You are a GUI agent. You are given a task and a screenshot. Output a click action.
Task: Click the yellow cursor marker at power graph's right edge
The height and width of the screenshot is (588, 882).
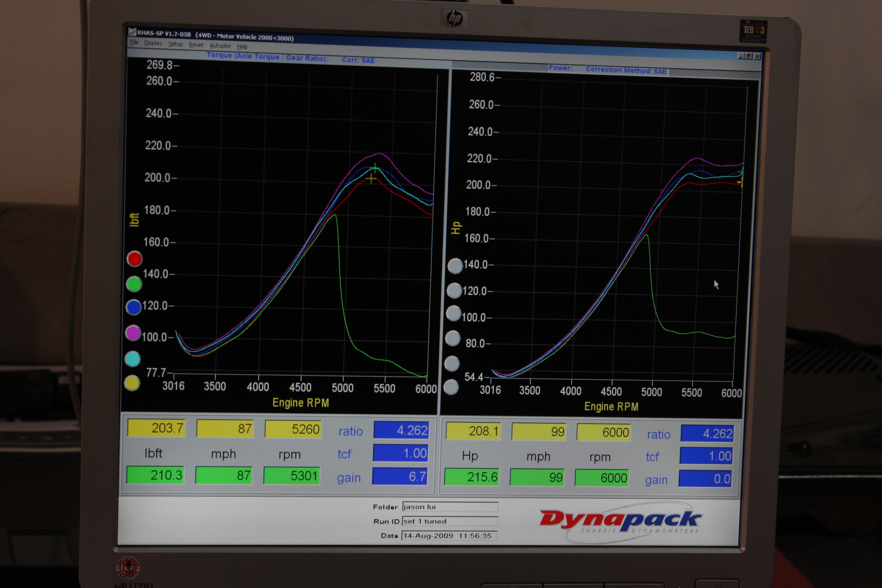click(741, 183)
